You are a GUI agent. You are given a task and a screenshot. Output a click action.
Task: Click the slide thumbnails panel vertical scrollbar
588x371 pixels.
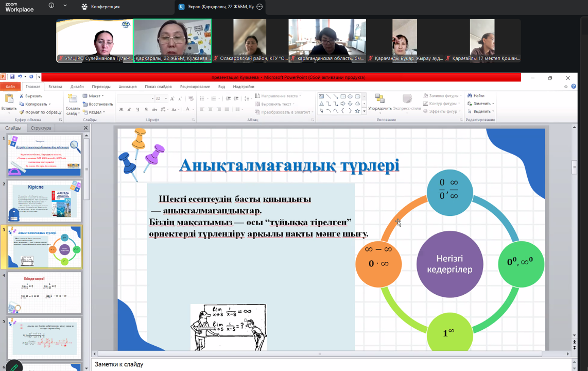[x=87, y=170]
